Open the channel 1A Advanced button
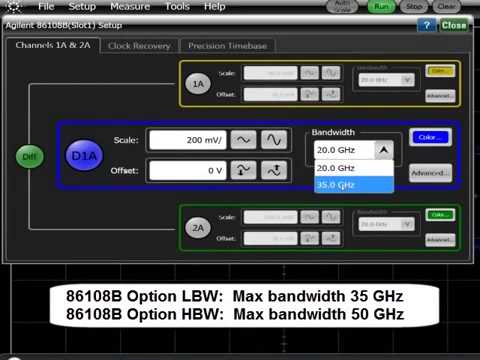Screen dimensions: 480x360 [x=440, y=96]
